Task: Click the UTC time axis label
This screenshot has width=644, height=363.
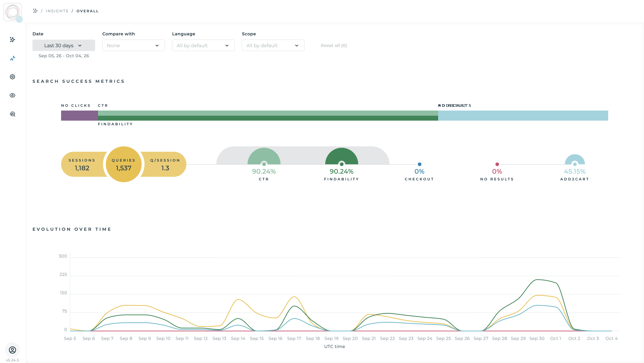Action: click(x=335, y=346)
